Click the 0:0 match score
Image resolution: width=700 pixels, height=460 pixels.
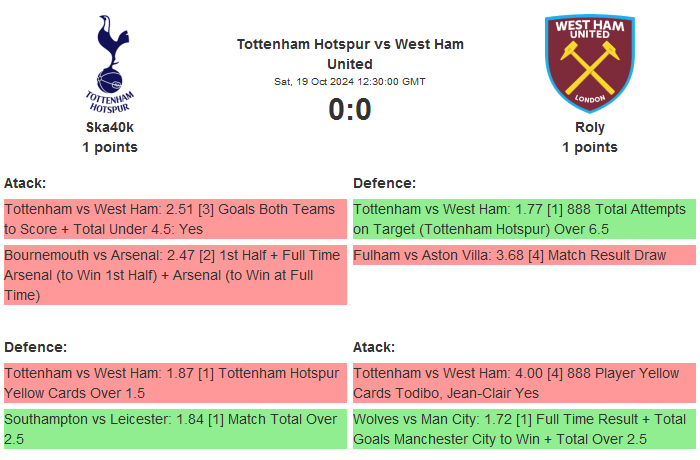[350, 109]
